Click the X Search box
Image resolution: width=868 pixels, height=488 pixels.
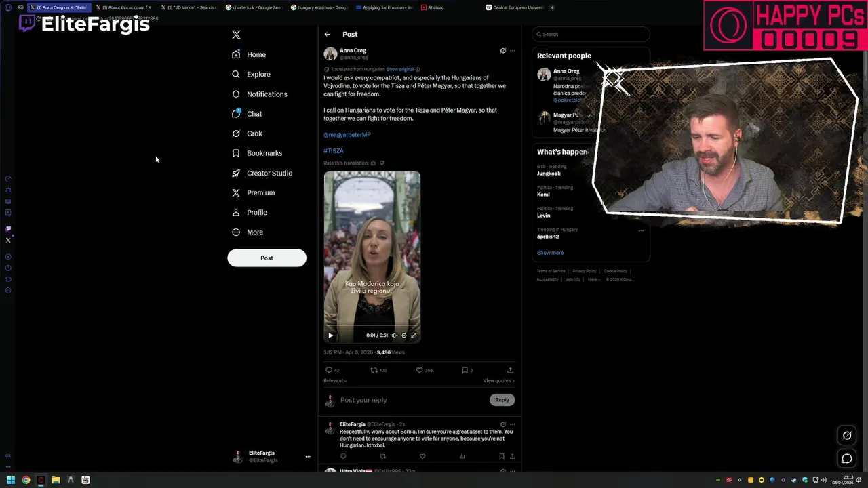point(591,34)
